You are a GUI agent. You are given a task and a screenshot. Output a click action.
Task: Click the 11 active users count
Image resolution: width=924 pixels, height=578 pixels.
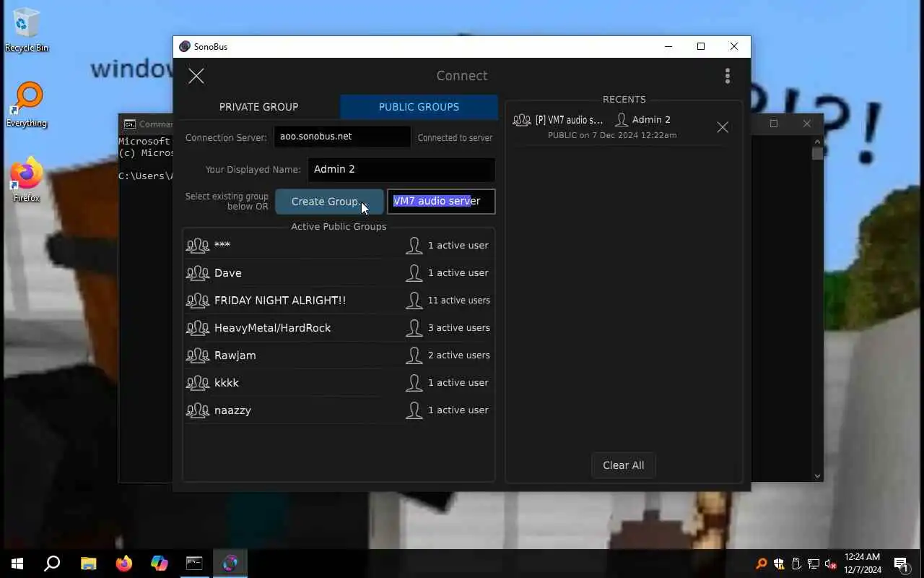pos(458,301)
